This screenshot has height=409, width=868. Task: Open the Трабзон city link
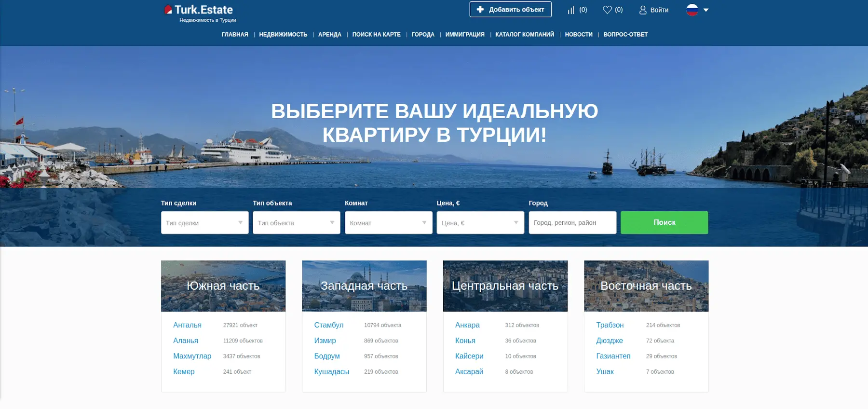coord(610,325)
